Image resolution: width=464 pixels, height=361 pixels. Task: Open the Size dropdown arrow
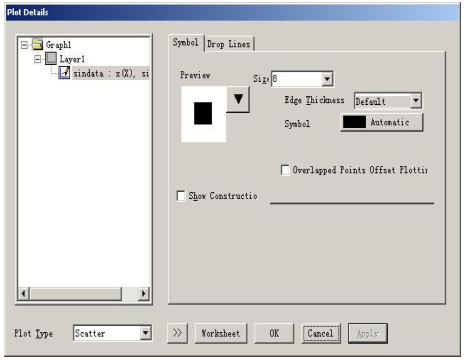pyautogui.click(x=327, y=79)
